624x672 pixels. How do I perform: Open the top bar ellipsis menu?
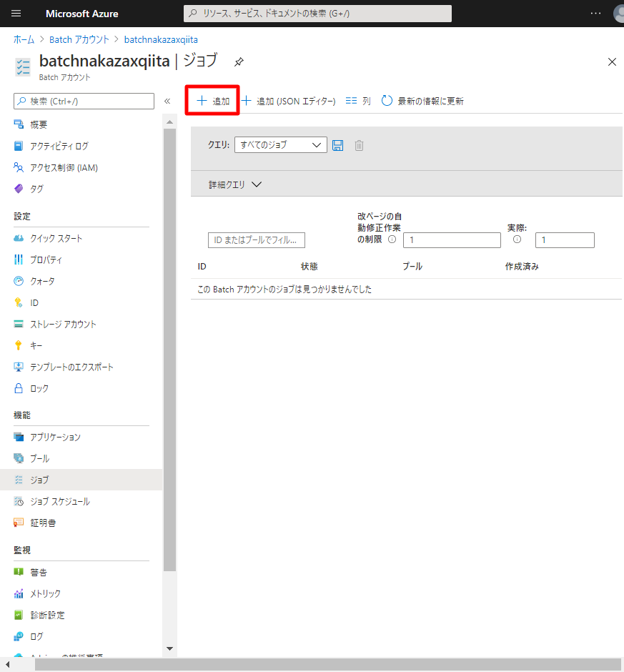(595, 14)
